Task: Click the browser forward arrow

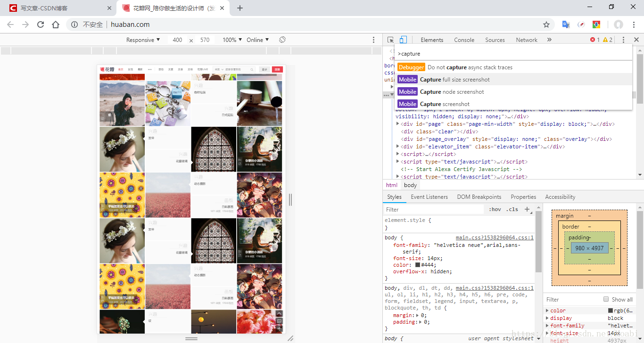Action: coord(25,24)
